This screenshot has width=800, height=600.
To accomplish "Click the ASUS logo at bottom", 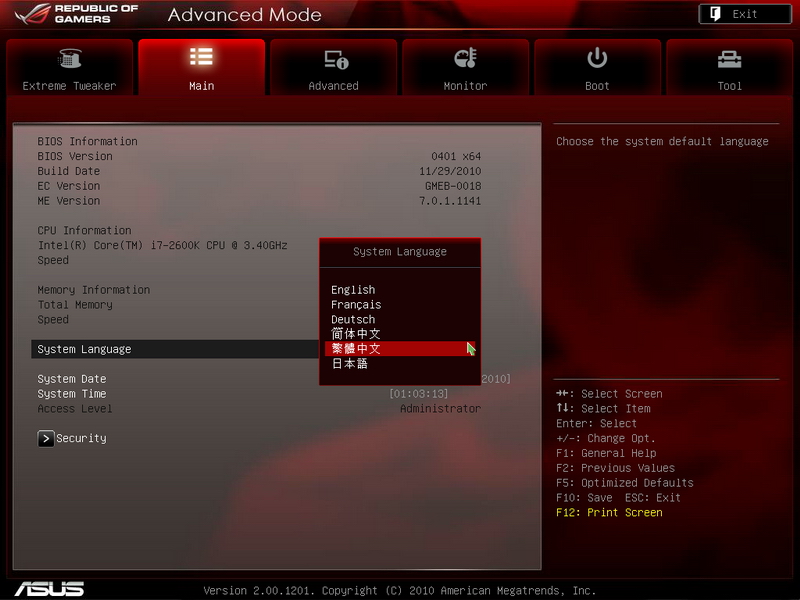I will pyautogui.click(x=49, y=589).
